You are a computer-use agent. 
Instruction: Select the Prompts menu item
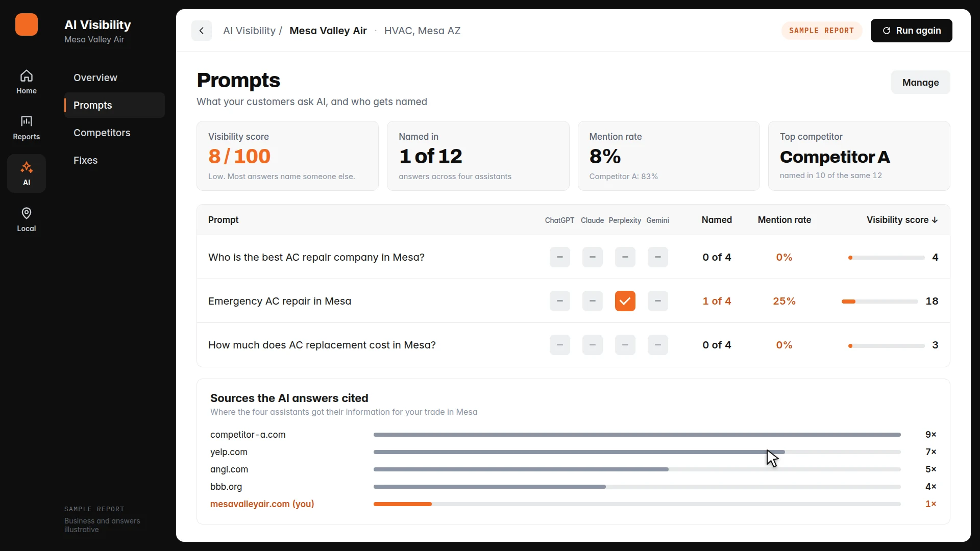pos(114,105)
